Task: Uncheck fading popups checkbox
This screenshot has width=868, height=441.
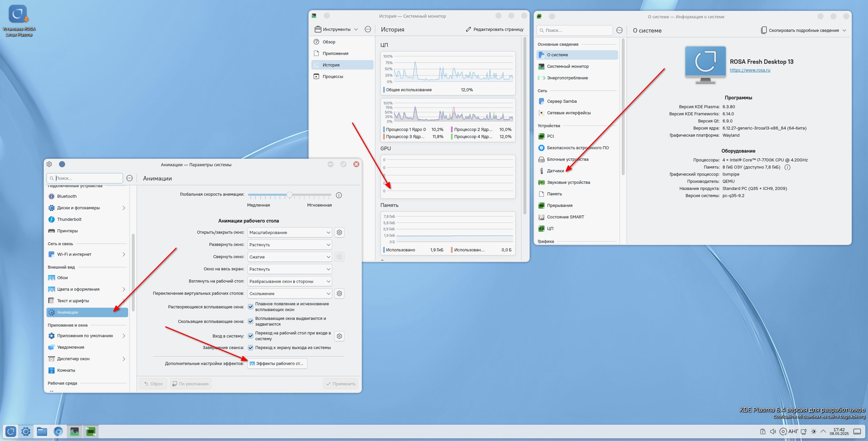Action: point(251,307)
